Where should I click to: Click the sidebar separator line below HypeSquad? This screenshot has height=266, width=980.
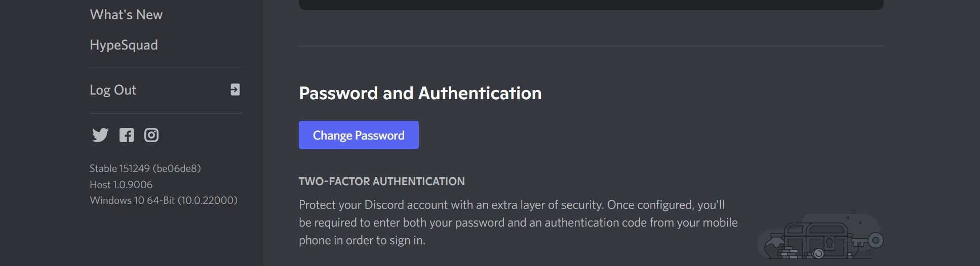[x=166, y=68]
